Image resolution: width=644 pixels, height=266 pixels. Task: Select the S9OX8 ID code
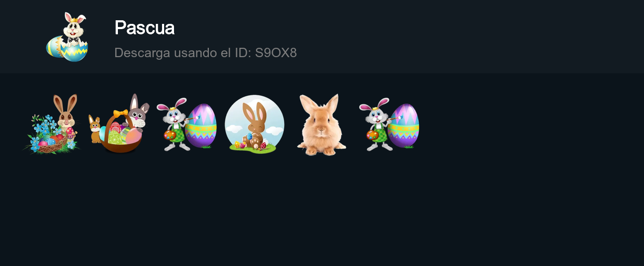coord(276,52)
